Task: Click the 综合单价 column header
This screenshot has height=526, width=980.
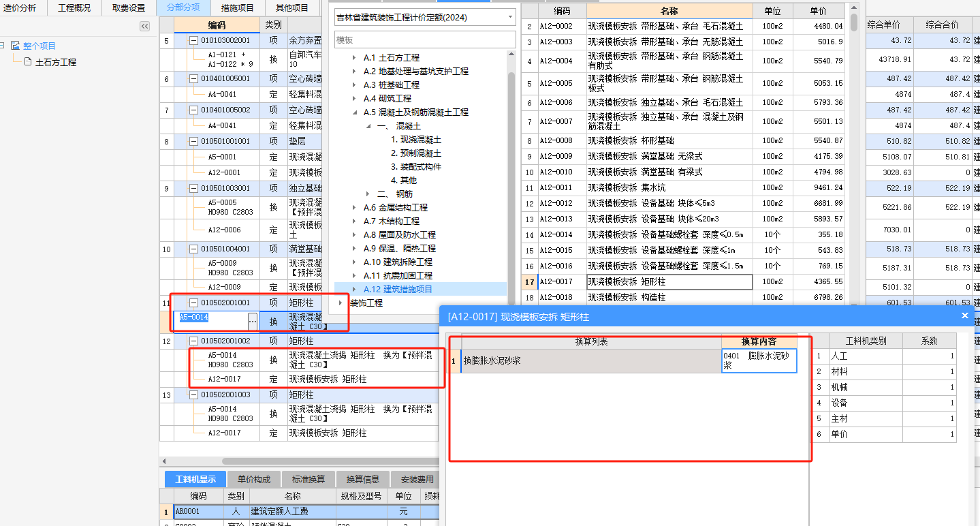Action: tap(890, 25)
